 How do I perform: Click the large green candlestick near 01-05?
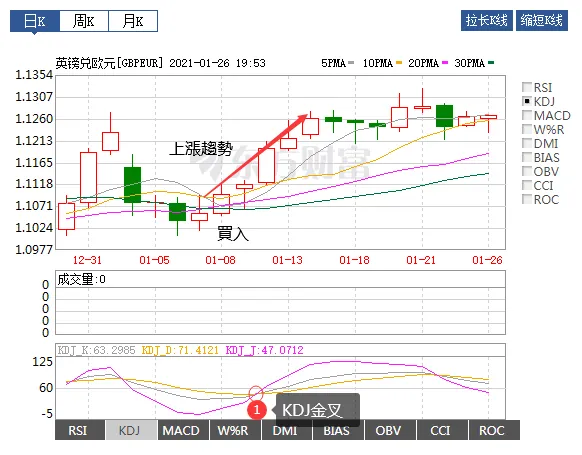click(x=133, y=184)
